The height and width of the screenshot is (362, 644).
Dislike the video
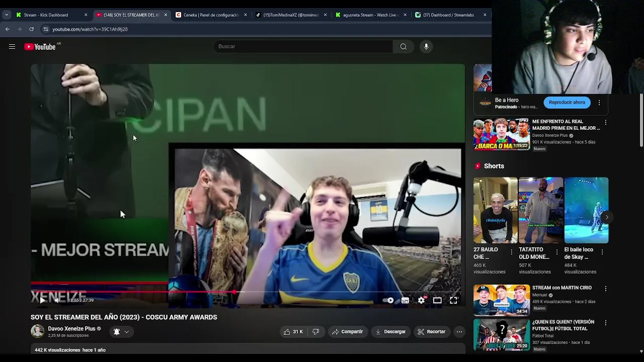[x=315, y=332]
